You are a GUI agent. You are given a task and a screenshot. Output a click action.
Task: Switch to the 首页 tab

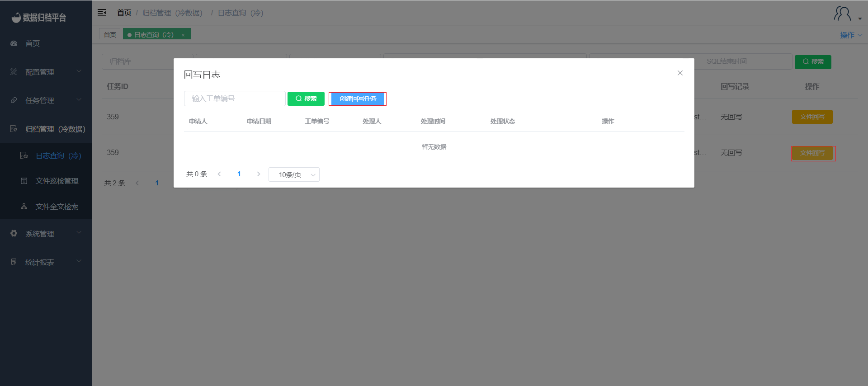pos(110,34)
